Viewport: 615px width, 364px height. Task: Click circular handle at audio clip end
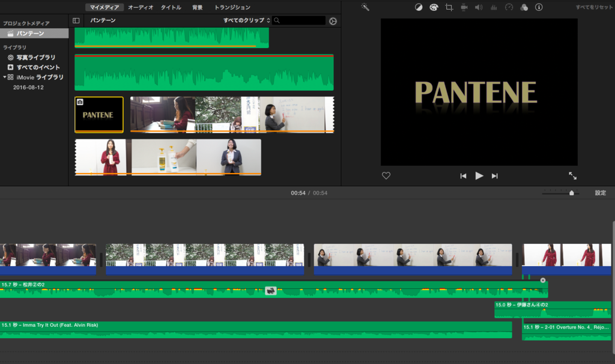pyautogui.click(x=543, y=280)
